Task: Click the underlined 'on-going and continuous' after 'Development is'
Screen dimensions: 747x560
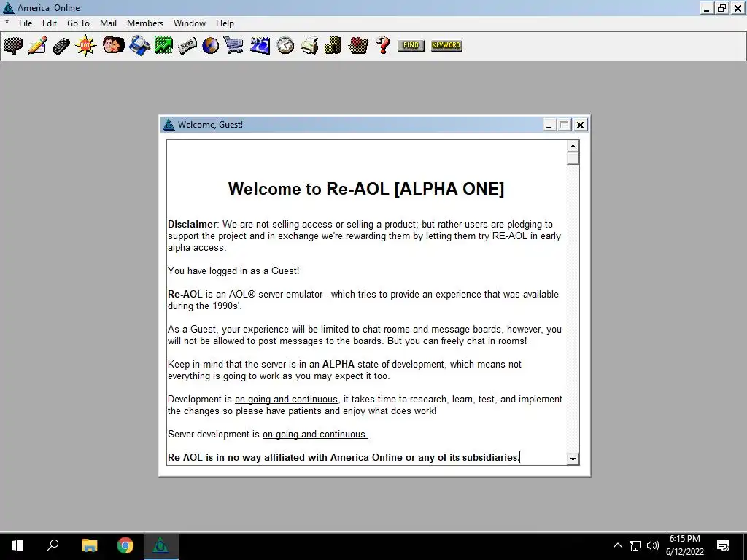Action: [286, 399]
